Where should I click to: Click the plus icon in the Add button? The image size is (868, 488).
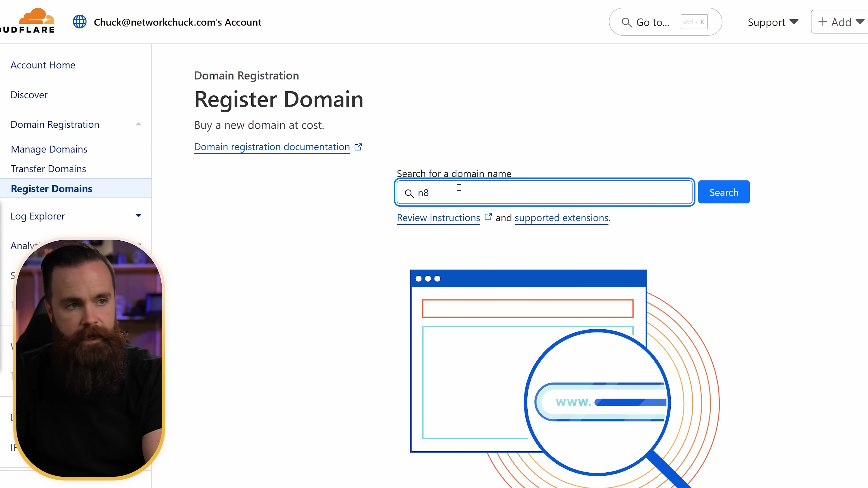pos(823,22)
